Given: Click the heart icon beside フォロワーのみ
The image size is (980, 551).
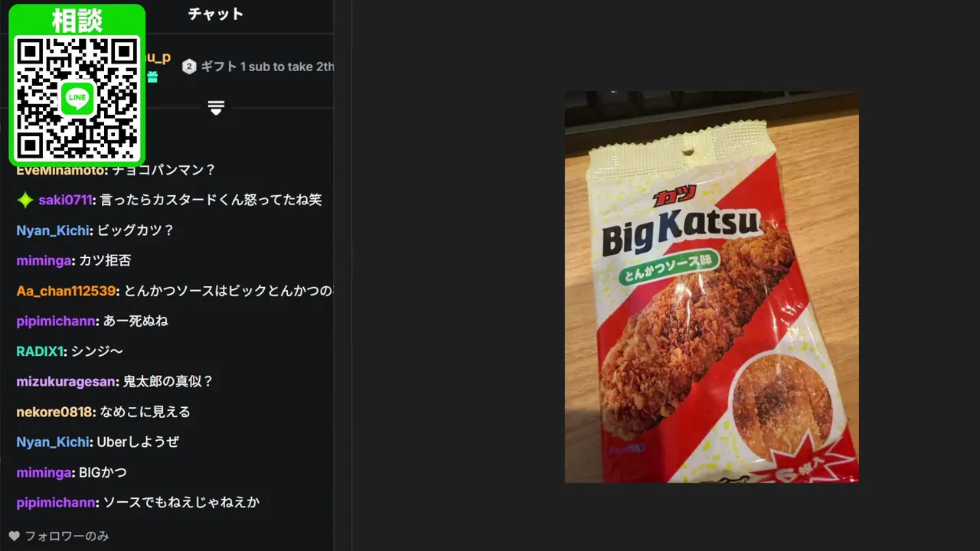Looking at the screenshot, I should 14,536.
